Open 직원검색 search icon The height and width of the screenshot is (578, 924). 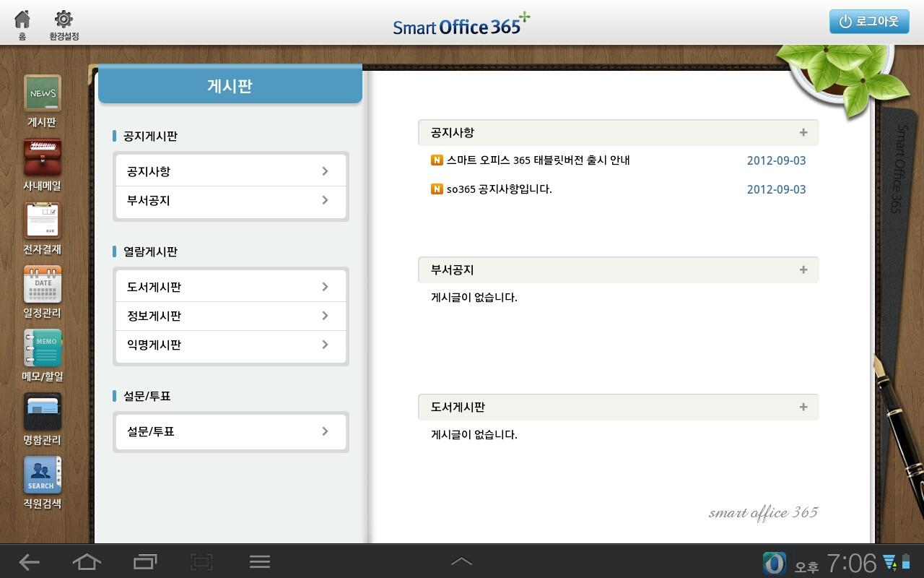[x=43, y=475]
